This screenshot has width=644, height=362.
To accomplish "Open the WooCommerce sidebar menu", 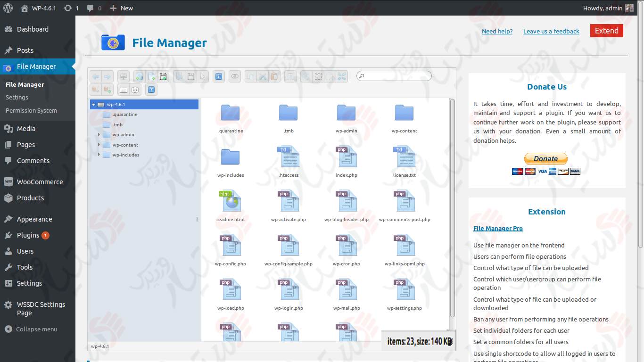I will (41, 181).
